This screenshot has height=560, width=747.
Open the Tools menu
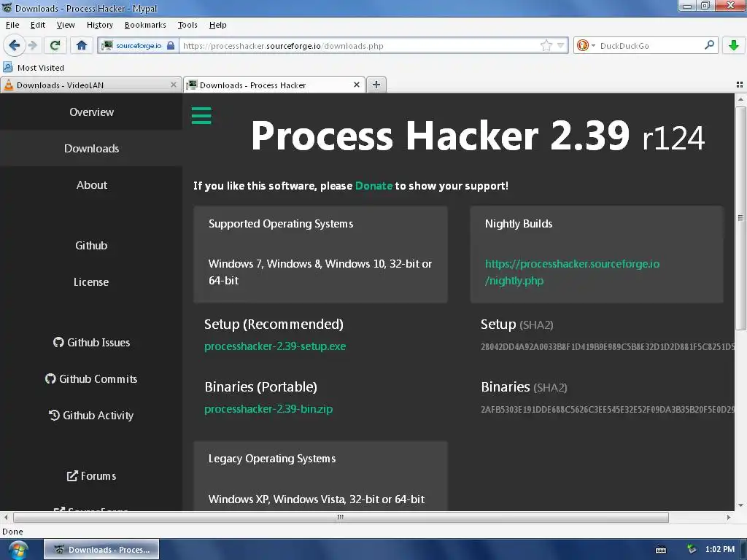coord(187,25)
